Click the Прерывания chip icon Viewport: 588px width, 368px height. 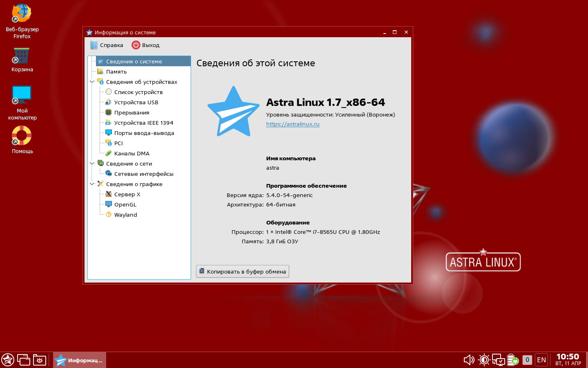click(x=109, y=112)
